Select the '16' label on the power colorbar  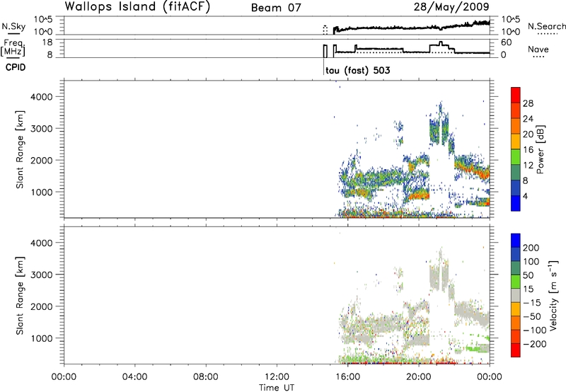pyautogui.click(x=528, y=150)
